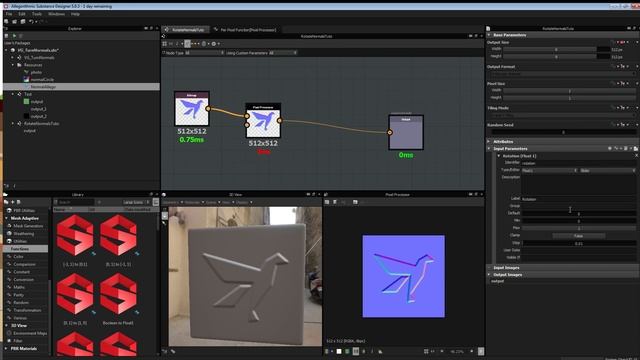The width and height of the screenshot is (640, 360).
Task: Select the photo resource
Action: point(36,72)
